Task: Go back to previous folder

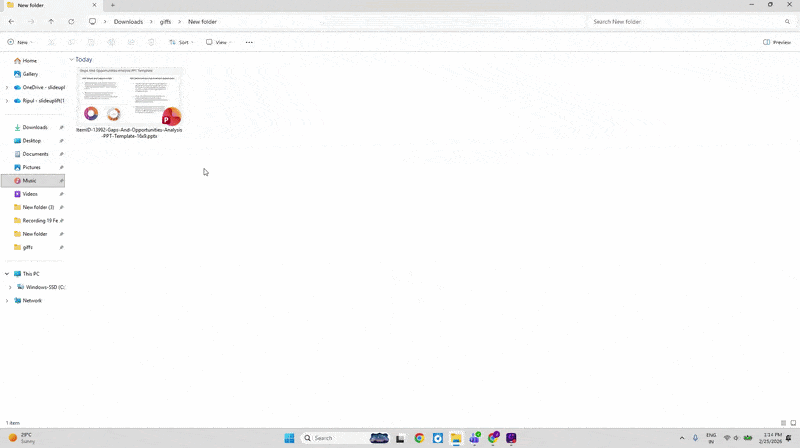Action: (x=11, y=21)
